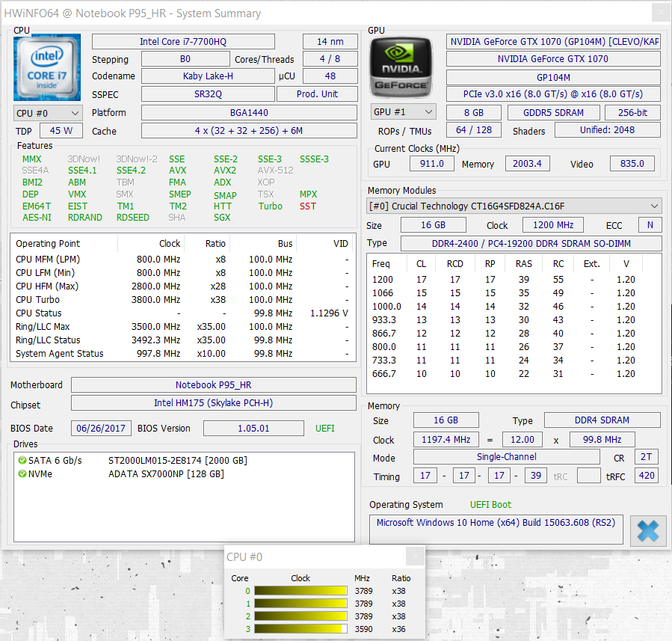This screenshot has width=672, height=641.
Task: Close the System Summary window
Action: (661, 13)
